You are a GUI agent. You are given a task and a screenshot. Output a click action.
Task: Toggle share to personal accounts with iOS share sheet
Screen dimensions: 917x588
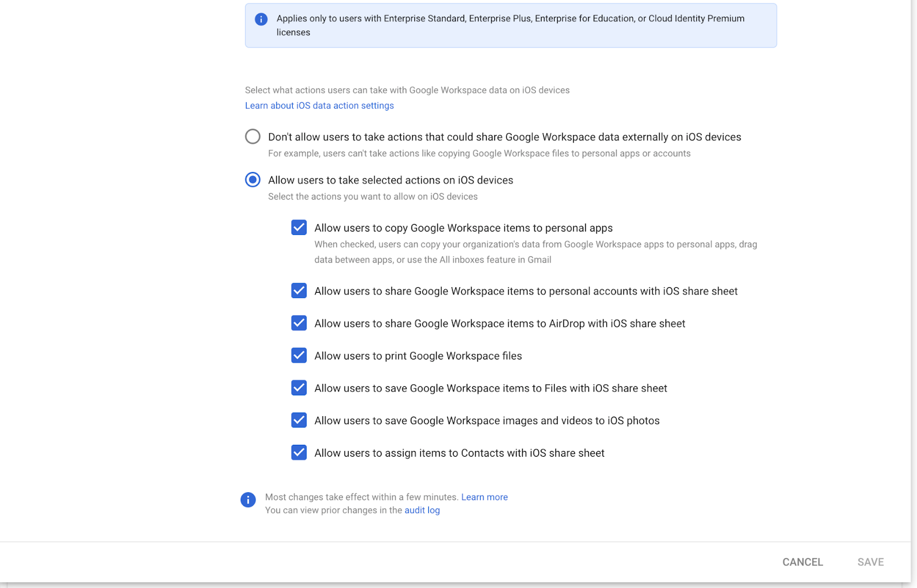pos(299,291)
